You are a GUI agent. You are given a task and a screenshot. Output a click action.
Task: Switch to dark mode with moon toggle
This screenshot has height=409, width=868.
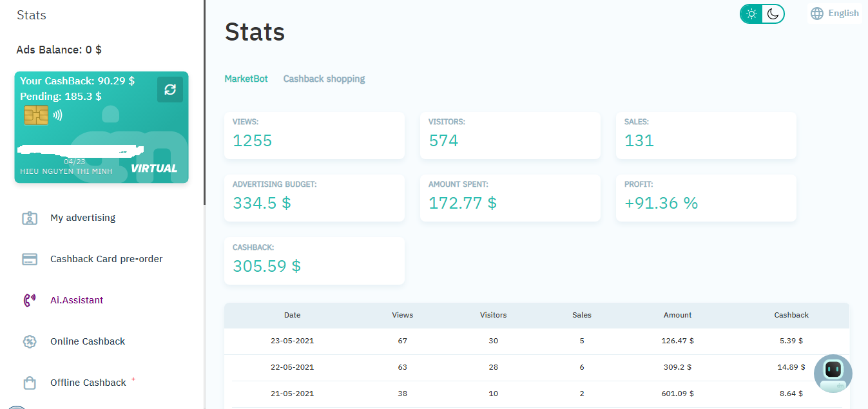coord(773,14)
